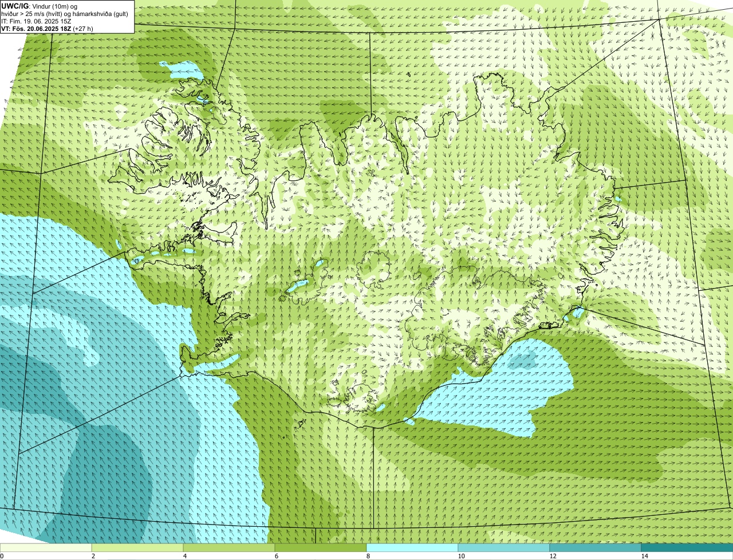Click the legend scale label '2'

click(x=93, y=556)
